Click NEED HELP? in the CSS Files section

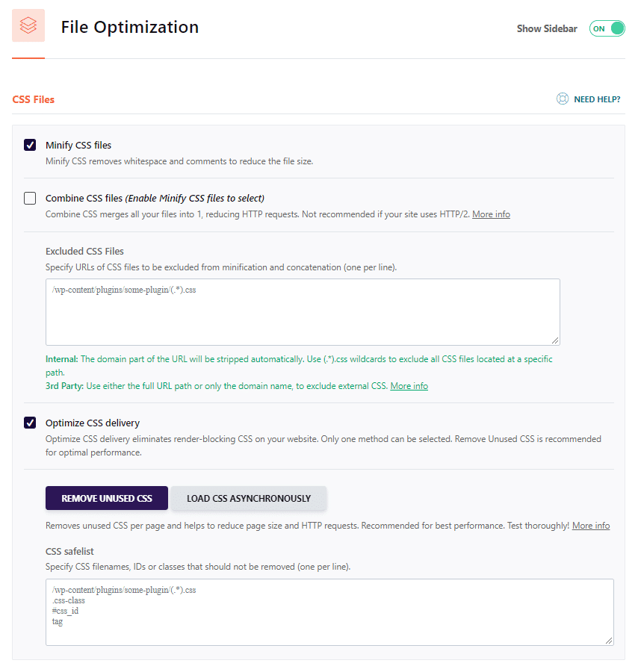(596, 98)
